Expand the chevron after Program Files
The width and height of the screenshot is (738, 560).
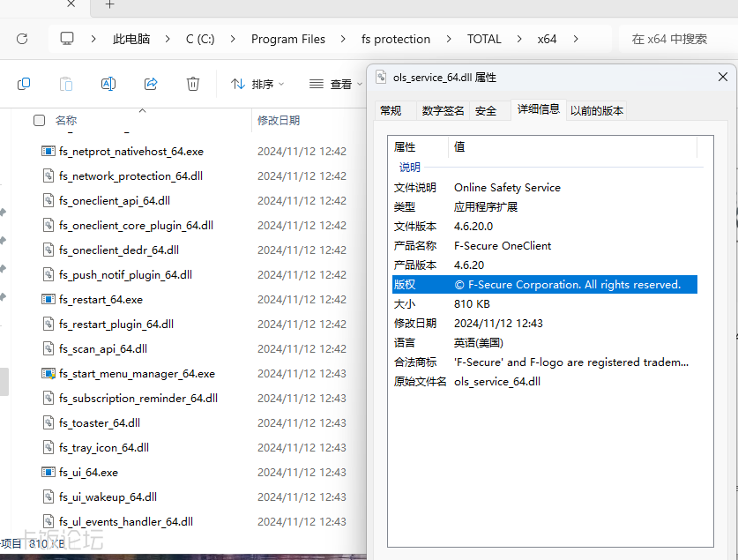click(x=343, y=39)
